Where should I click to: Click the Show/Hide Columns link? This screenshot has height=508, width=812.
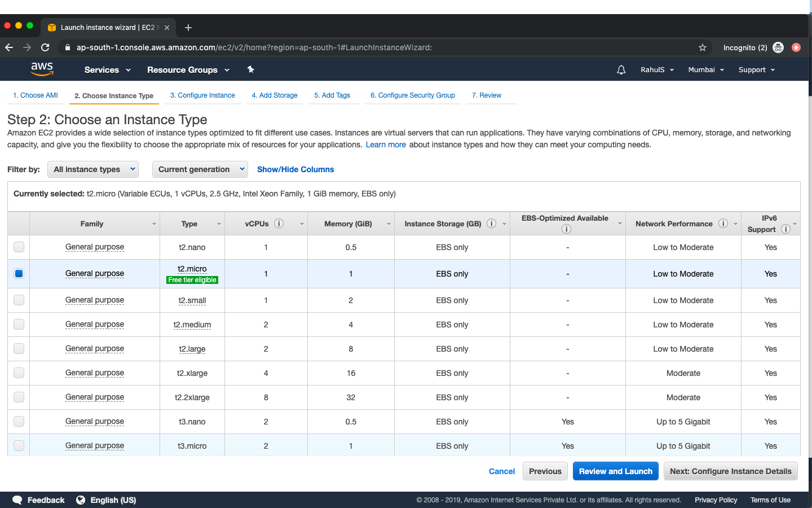295,169
